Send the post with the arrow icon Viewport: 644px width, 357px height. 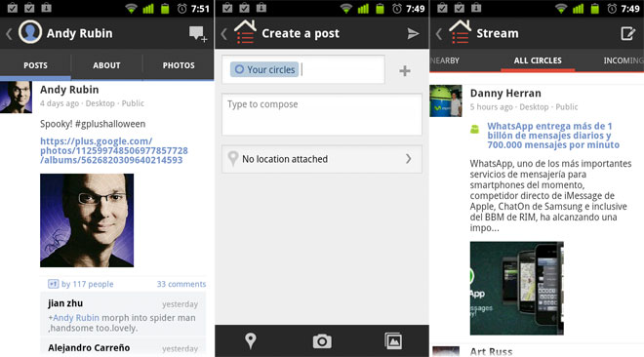tap(413, 33)
